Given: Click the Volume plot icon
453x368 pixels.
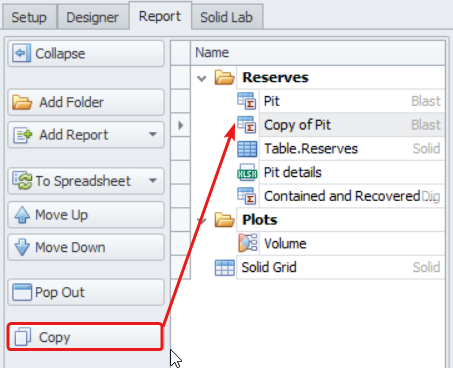Looking at the screenshot, I should [248, 243].
